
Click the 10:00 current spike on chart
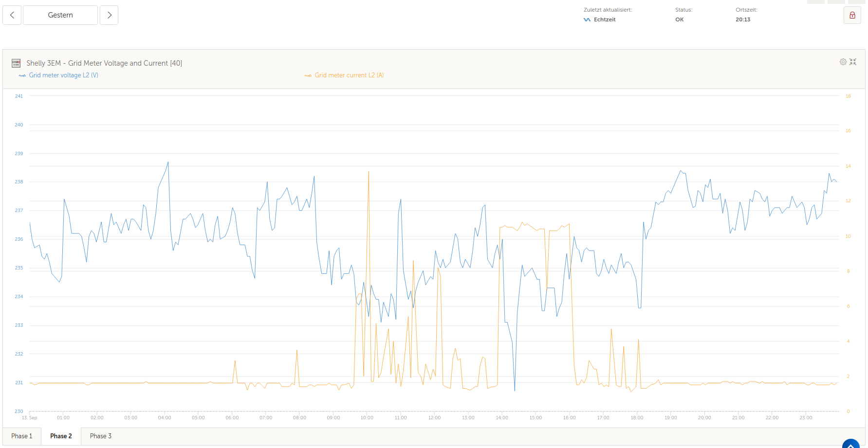(x=369, y=172)
